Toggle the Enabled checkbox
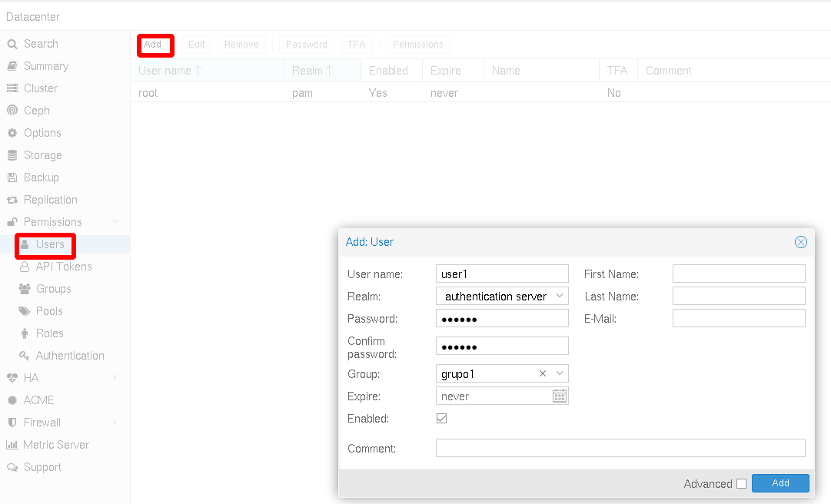Image resolution: width=831 pixels, height=504 pixels. 441,419
